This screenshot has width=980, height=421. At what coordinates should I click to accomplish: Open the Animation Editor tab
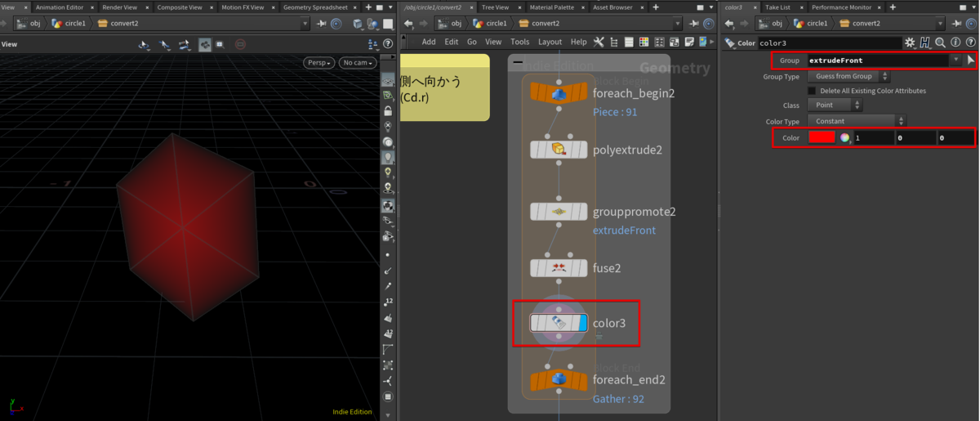click(59, 7)
